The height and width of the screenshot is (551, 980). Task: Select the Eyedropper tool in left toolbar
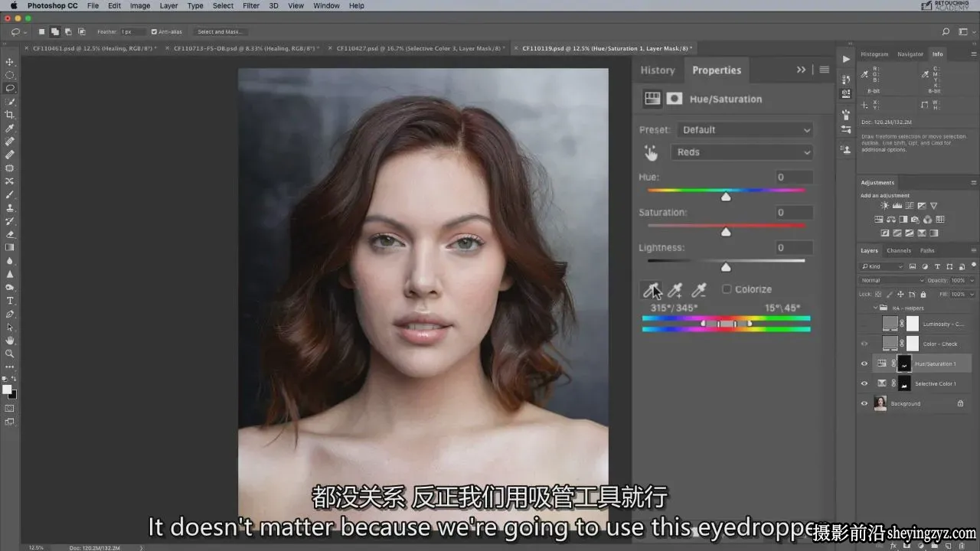10,128
